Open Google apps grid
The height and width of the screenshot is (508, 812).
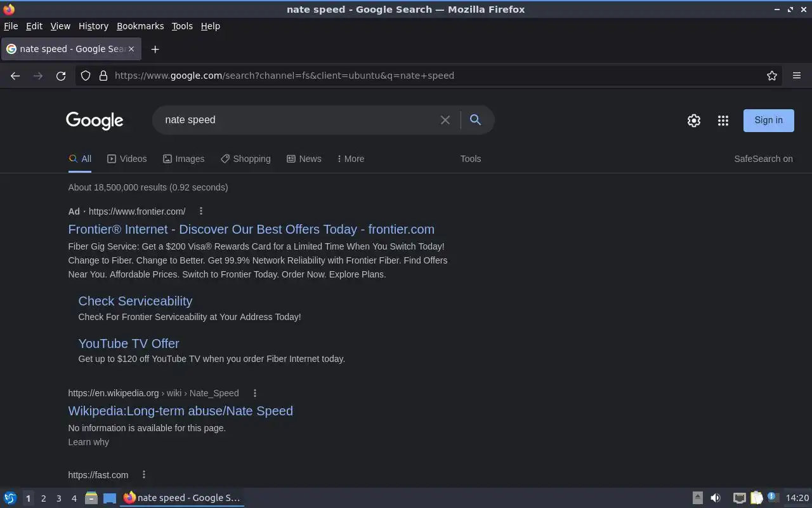point(723,121)
